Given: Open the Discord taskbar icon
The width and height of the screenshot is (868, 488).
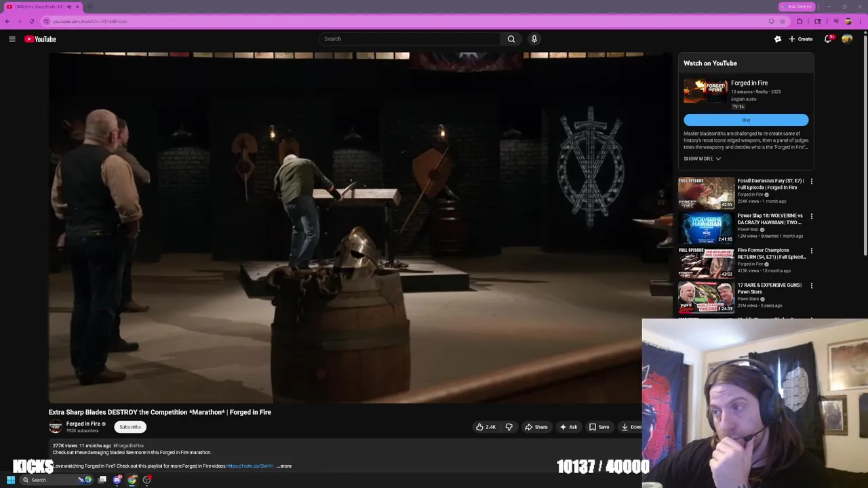Looking at the screenshot, I should tap(117, 480).
